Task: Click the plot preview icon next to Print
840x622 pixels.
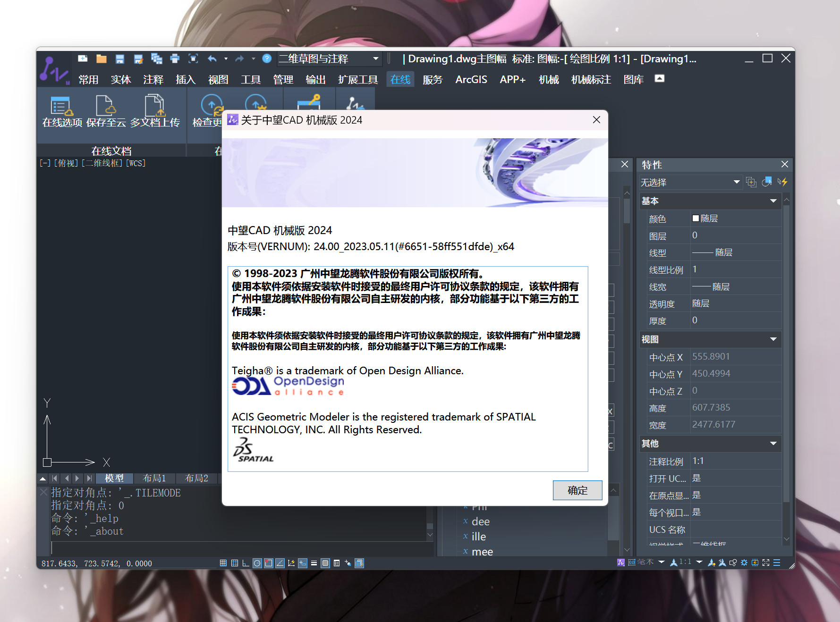Action: [193, 59]
